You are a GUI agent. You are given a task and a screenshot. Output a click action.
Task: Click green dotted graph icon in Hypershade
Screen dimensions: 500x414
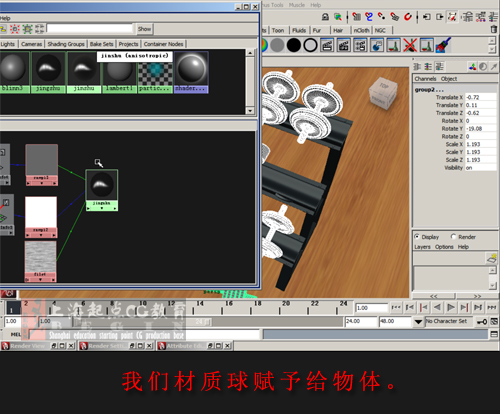[x=27, y=29]
